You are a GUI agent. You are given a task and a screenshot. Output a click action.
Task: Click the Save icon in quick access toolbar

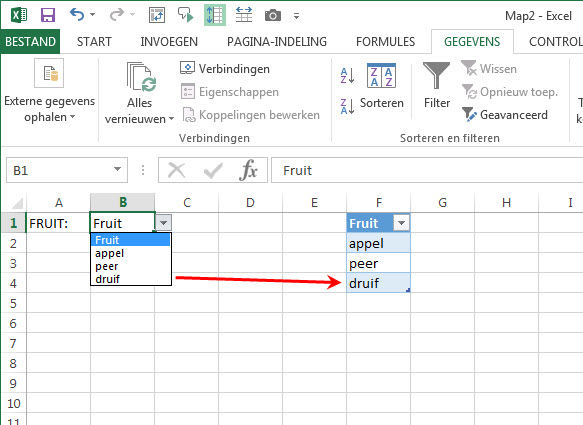pyautogui.click(x=48, y=15)
